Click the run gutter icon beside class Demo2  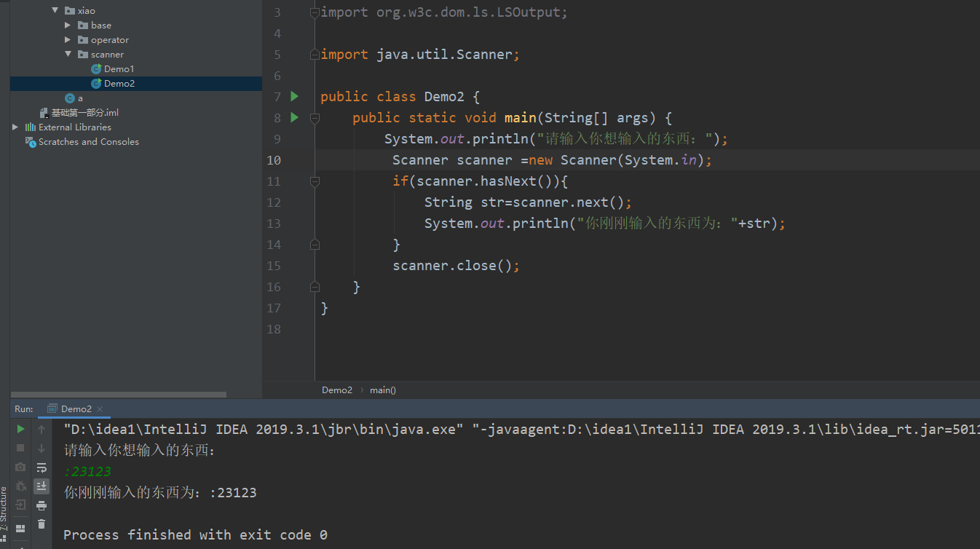tap(294, 96)
